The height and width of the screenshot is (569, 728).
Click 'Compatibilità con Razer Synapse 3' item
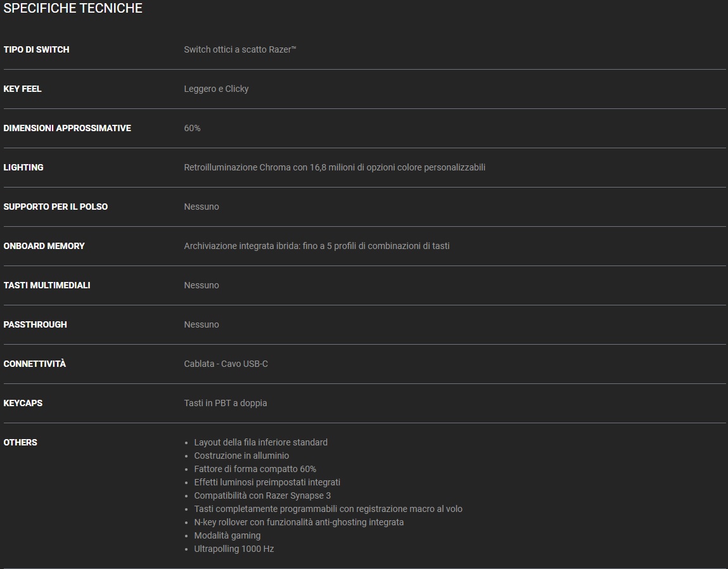[262, 495]
